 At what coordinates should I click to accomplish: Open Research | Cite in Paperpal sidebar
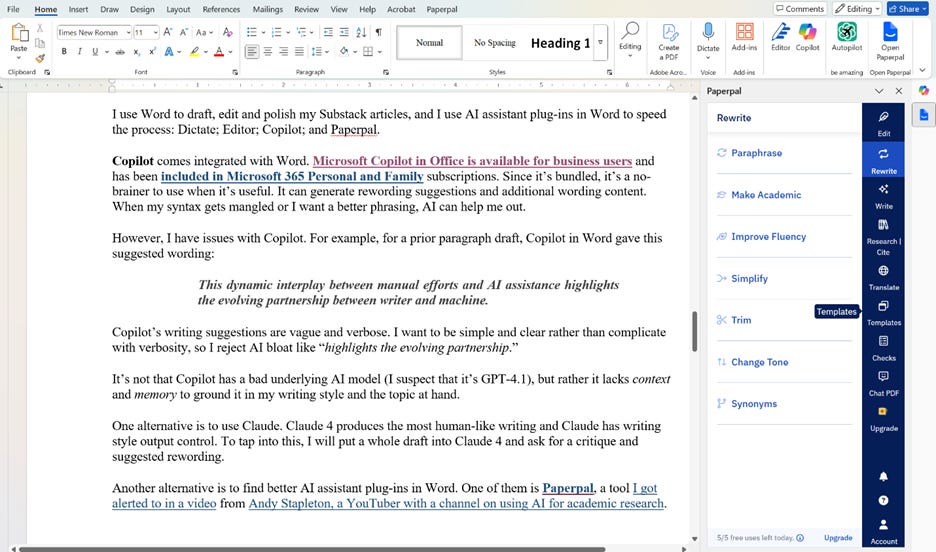[x=883, y=237]
